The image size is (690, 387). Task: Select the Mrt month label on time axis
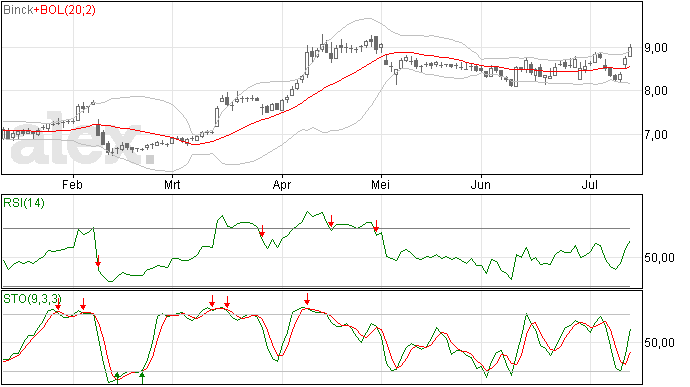172,184
